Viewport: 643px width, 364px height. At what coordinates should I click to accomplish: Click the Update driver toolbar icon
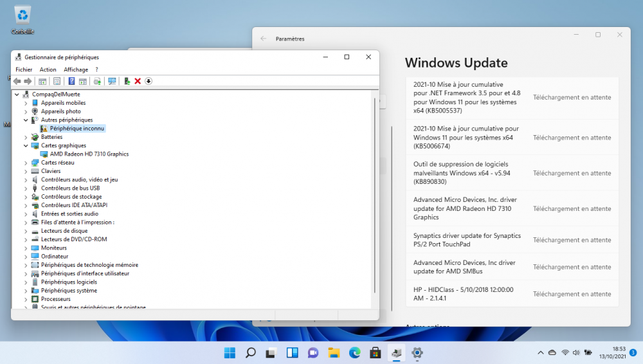tap(97, 81)
